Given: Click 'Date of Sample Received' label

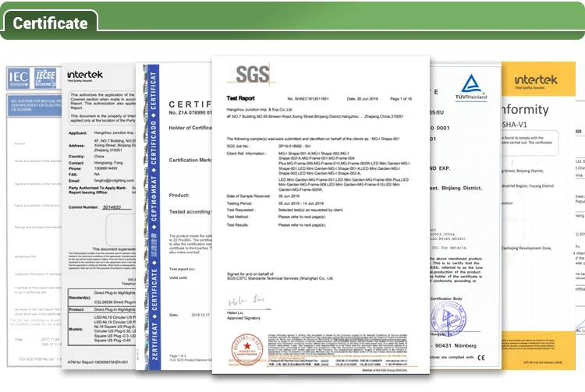Looking at the screenshot, I should (x=248, y=196).
